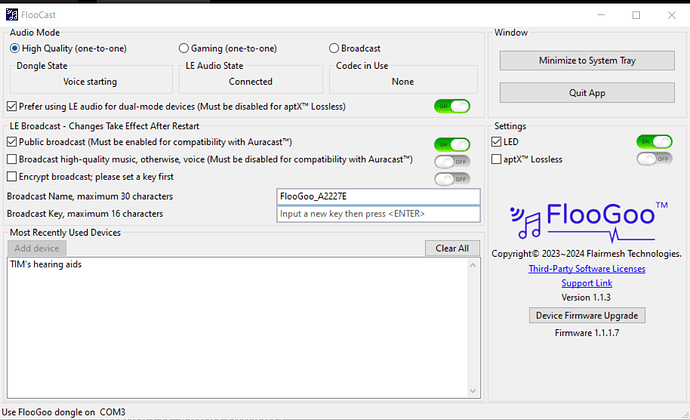Check Broadcast high-quality music checkbox
This screenshot has height=420, width=690.
[x=12, y=159]
